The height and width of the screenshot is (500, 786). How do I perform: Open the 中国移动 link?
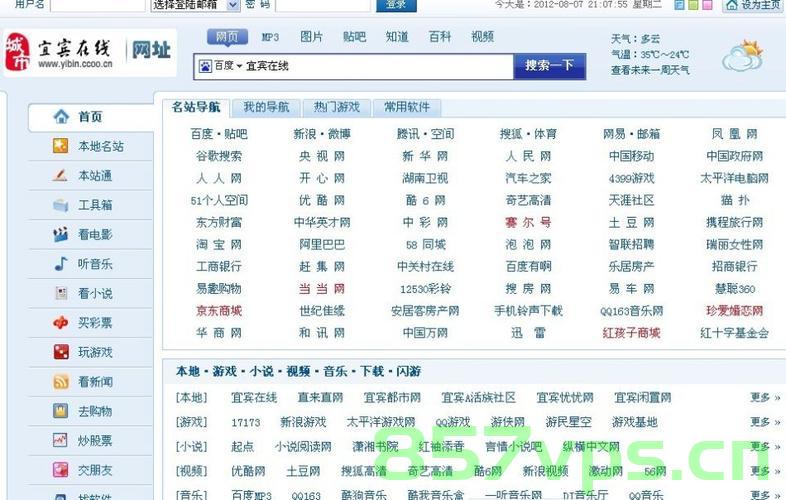(x=632, y=156)
